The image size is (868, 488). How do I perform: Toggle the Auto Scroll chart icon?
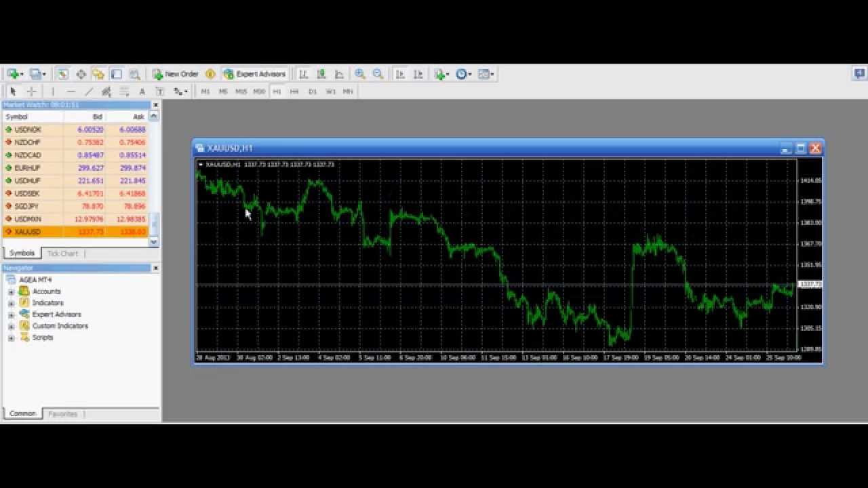400,74
